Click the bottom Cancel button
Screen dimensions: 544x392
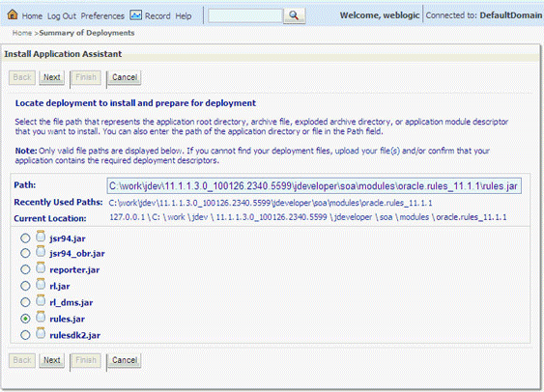click(125, 360)
